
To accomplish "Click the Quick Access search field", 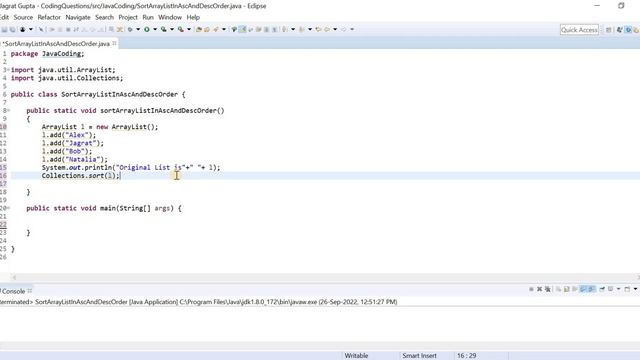I will [579, 30].
